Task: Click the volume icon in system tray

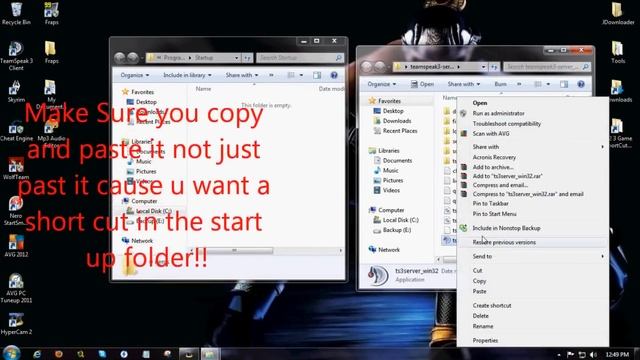Action: (593, 355)
